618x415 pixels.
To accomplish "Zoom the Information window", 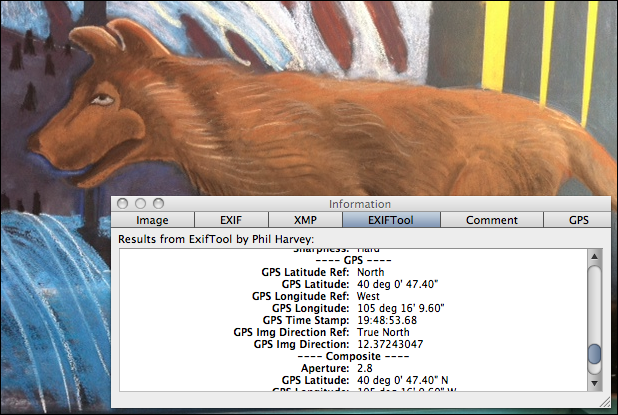I will click(x=158, y=203).
